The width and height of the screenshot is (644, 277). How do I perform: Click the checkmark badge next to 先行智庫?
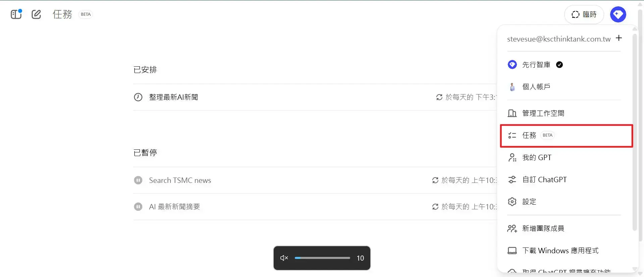[x=559, y=65]
